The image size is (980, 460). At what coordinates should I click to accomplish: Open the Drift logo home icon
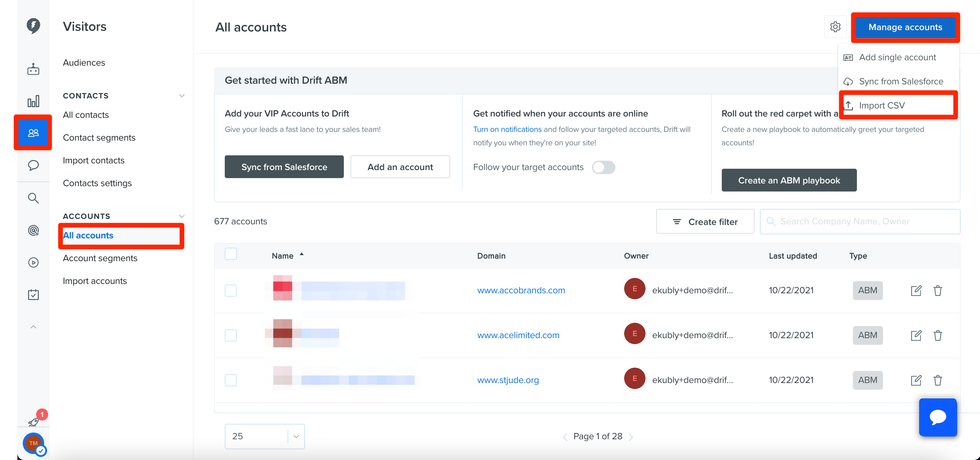tap(33, 26)
